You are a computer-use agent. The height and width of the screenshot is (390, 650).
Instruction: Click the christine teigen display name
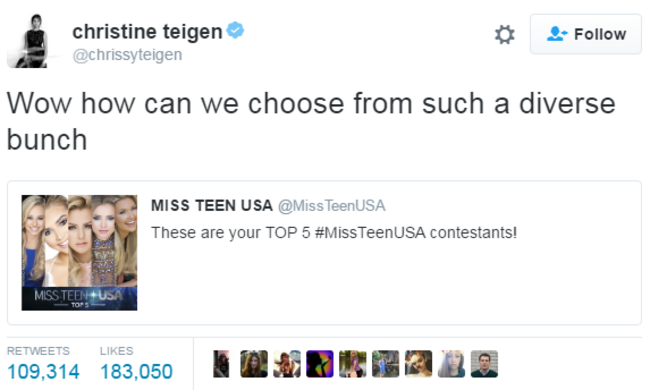(x=147, y=31)
